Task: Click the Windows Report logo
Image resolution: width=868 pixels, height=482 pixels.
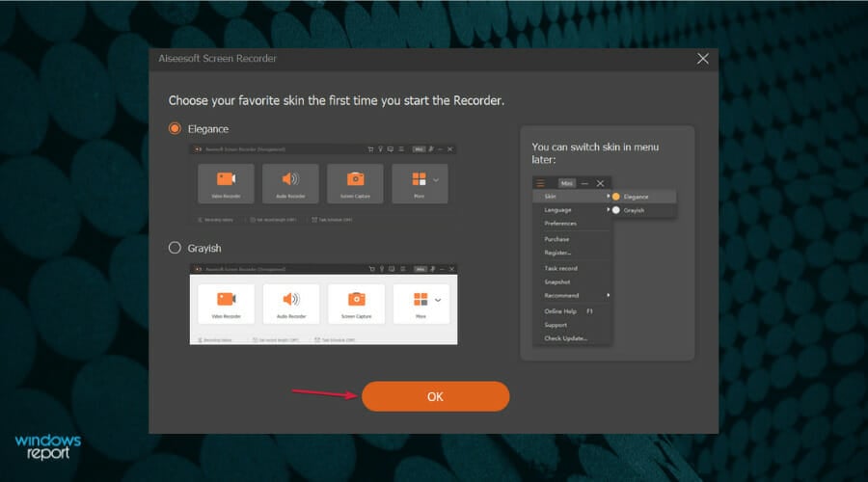Action: tap(48, 447)
